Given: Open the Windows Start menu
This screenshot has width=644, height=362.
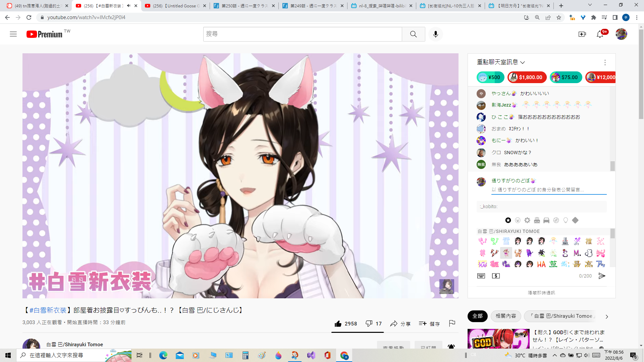Looking at the screenshot, I should [8, 355].
